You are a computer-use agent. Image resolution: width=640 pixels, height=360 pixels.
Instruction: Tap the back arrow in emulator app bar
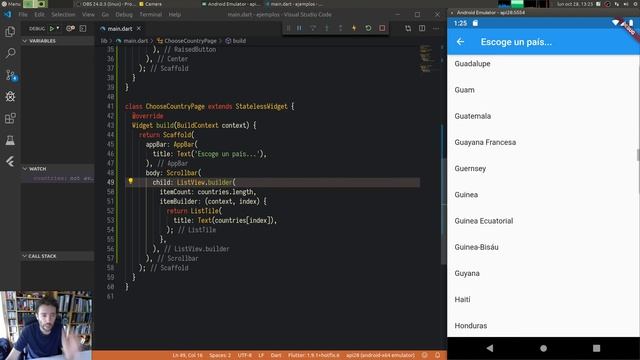pos(460,42)
